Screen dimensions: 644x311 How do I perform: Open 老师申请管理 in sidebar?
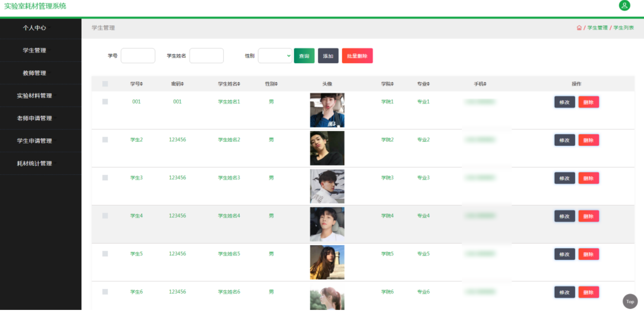click(x=34, y=118)
